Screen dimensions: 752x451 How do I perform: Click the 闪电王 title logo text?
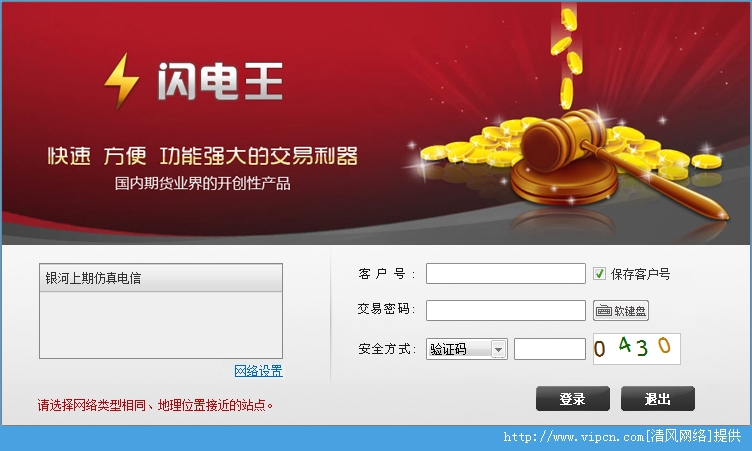coord(220,82)
